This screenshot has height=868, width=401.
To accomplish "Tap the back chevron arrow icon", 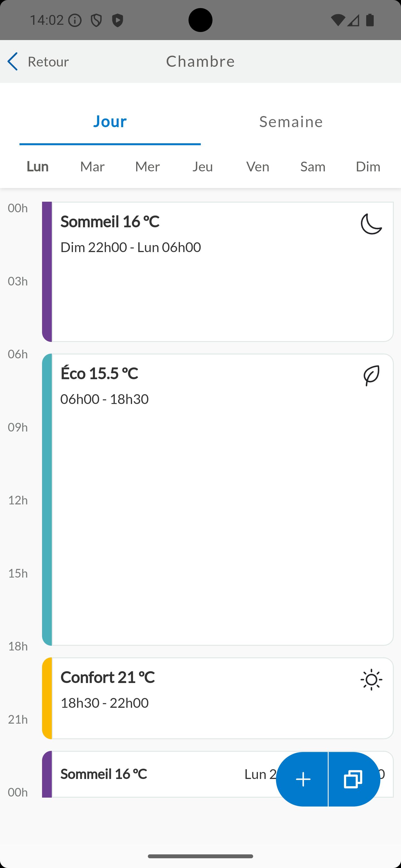I will [13, 61].
